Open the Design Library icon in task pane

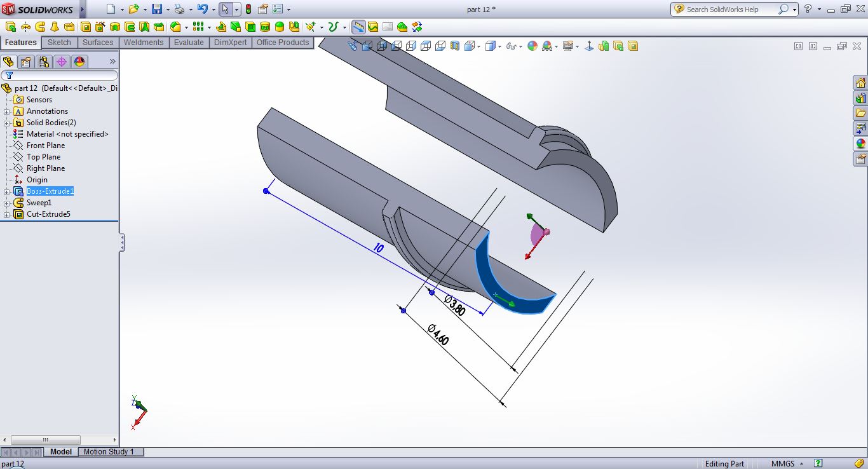860,99
